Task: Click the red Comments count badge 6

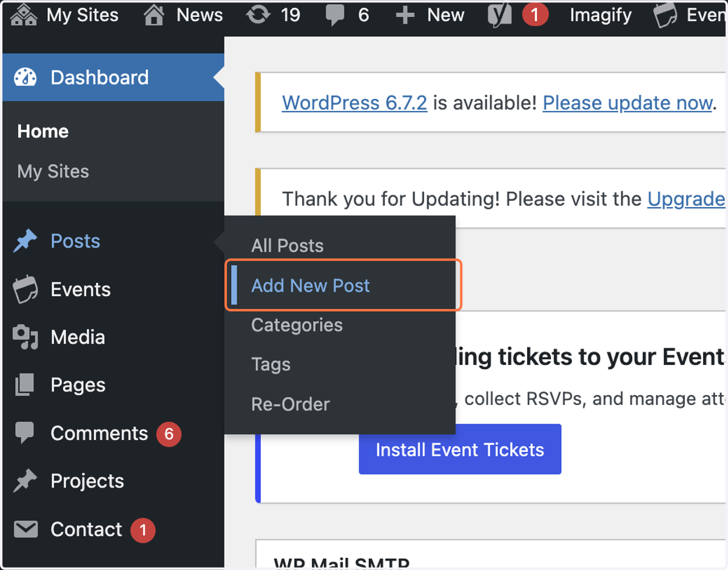Action: coord(169,433)
